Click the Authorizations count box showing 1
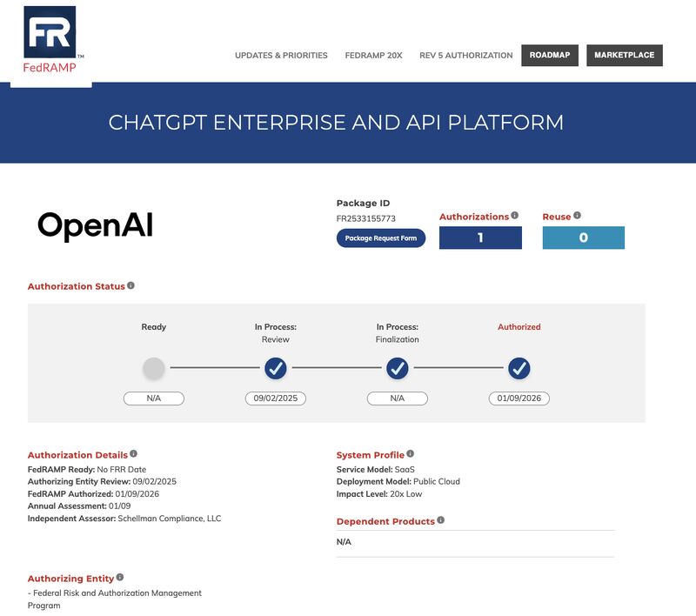Screen dimensions: 696x616 (x=480, y=238)
